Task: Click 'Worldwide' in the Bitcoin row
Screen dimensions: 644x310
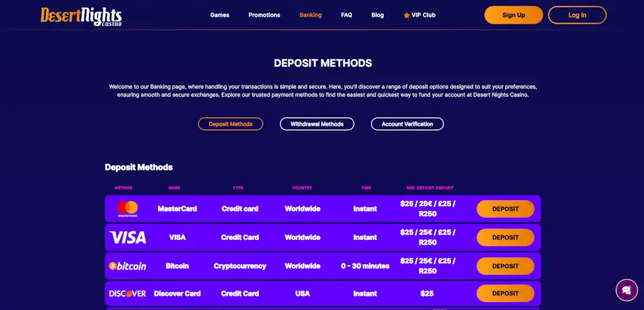Action: (302, 266)
